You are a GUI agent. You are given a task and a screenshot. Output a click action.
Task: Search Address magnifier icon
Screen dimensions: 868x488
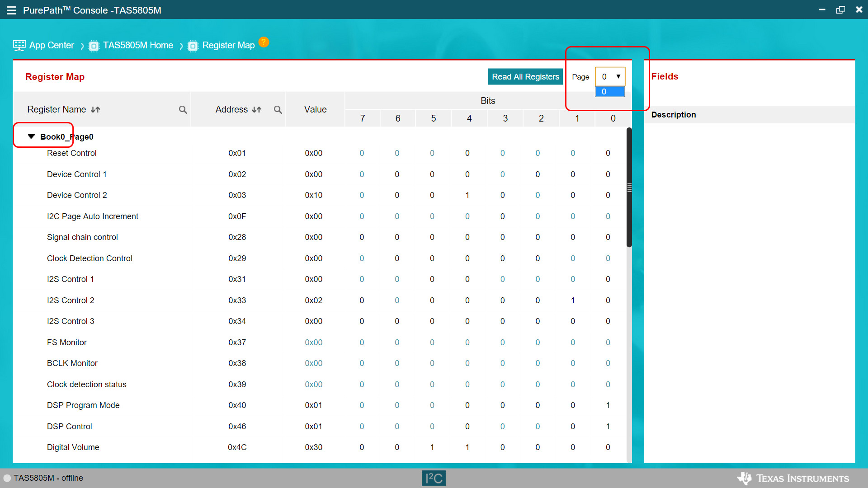(x=278, y=110)
